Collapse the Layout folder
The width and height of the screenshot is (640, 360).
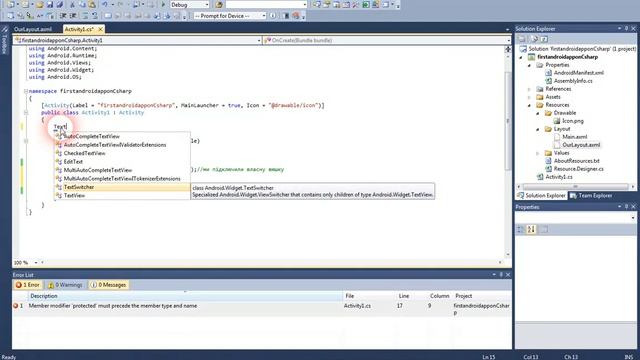538,129
